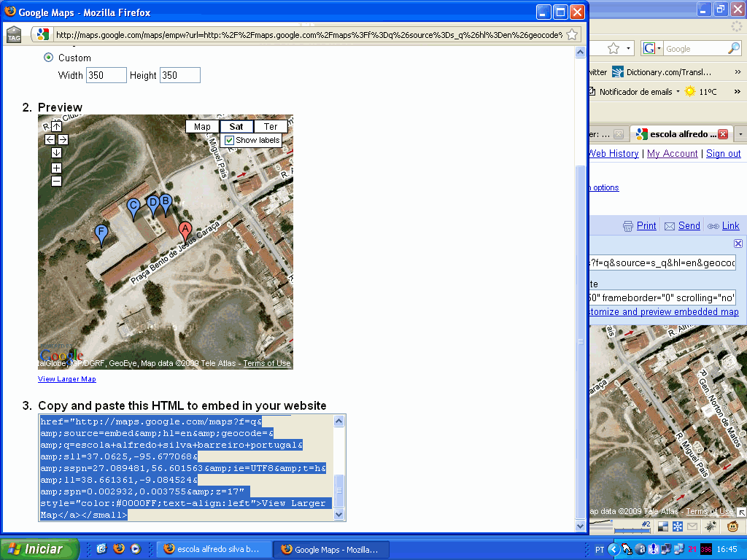Viewport: 747px width, 560px height.
Task: Open Terms of Use link on preview map
Action: coord(267,363)
